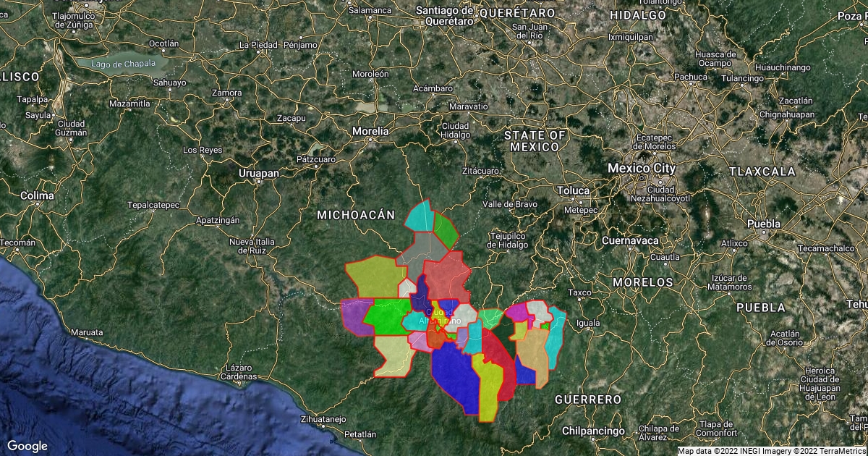This screenshot has width=868, height=456.
Task: Click the Taxco label
Action: [579, 293]
